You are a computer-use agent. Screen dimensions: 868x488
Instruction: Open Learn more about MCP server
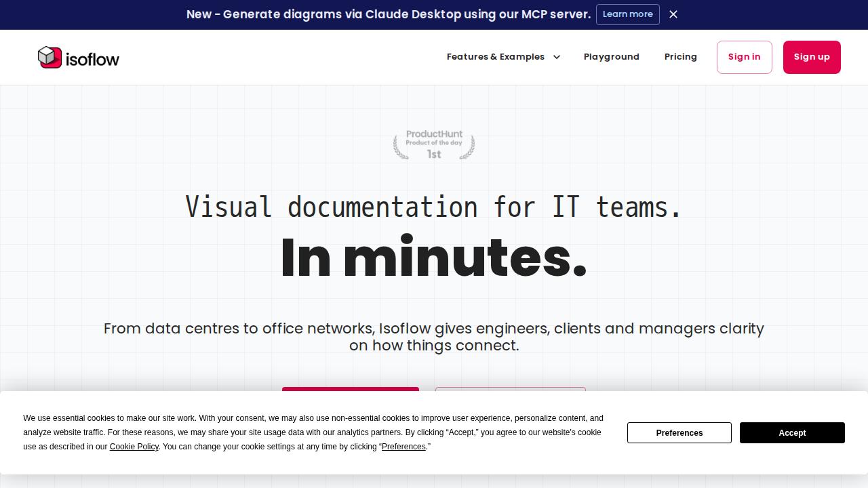click(x=628, y=14)
